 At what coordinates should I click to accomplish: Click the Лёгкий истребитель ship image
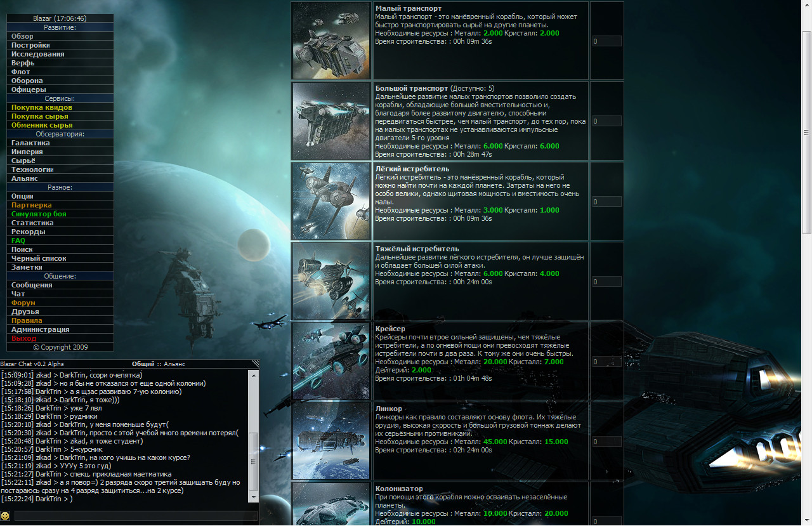point(331,201)
